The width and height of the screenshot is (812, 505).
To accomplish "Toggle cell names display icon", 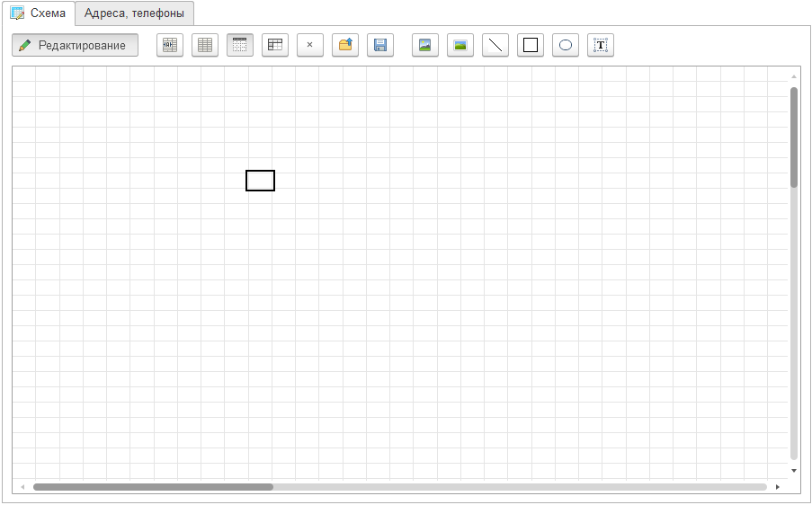I will pyautogui.click(x=169, y=45).
